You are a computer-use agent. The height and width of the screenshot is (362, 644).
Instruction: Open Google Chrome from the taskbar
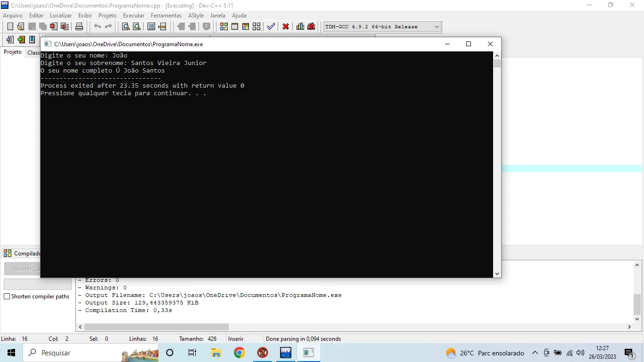pos(239,353)
